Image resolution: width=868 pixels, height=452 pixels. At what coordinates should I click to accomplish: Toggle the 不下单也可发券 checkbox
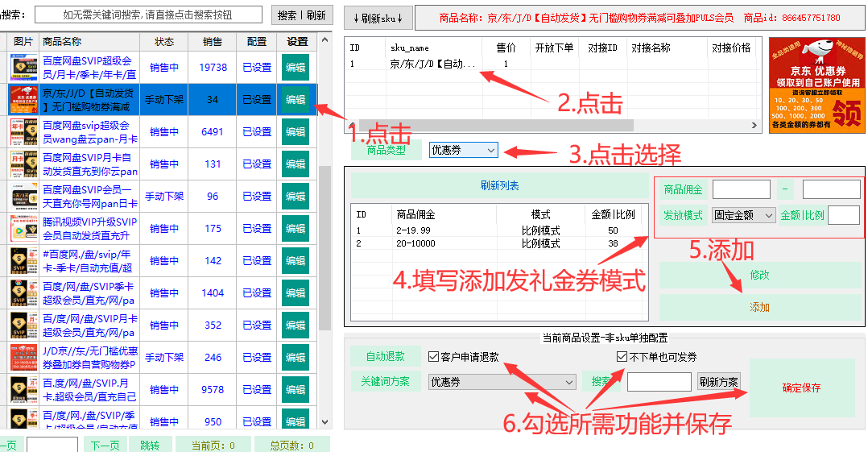[622, 357]
